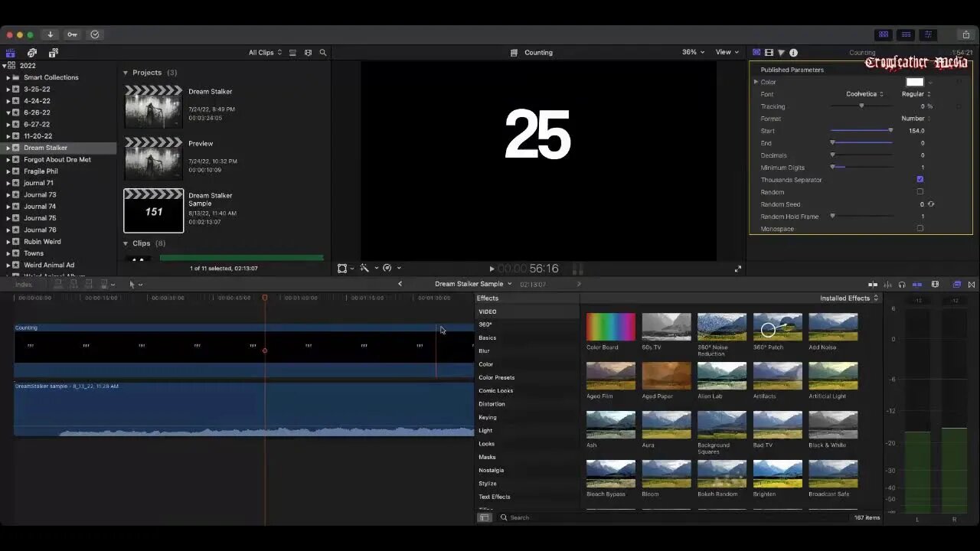Viewport: 980px width, 551px height.
Task: Select the Color Board effect thumbnail
Action: click(x=611, y=328)
